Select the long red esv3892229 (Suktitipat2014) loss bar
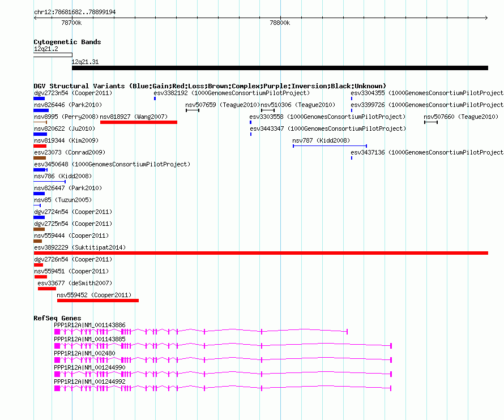504x420 pixels. tap(260, 253)
